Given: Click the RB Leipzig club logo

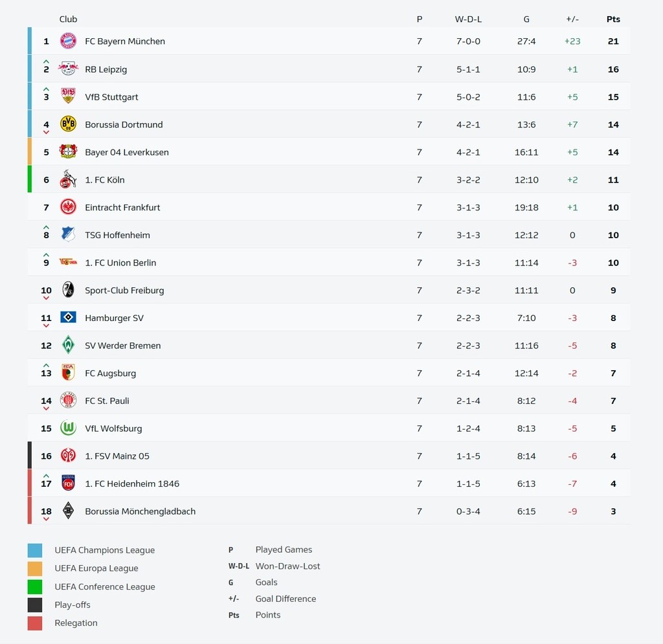Looking at the screenshot, I should pyautogui.click(x=68, y=69).
